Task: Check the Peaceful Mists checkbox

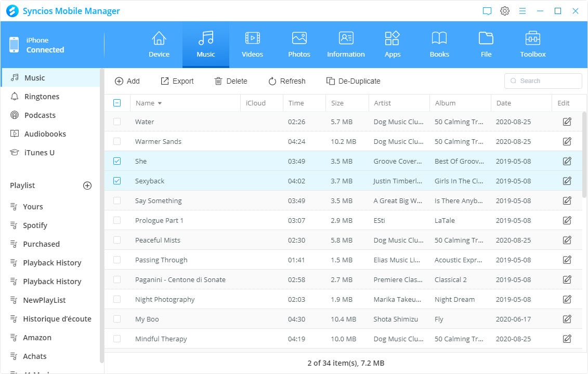Action: click(117, 240)
